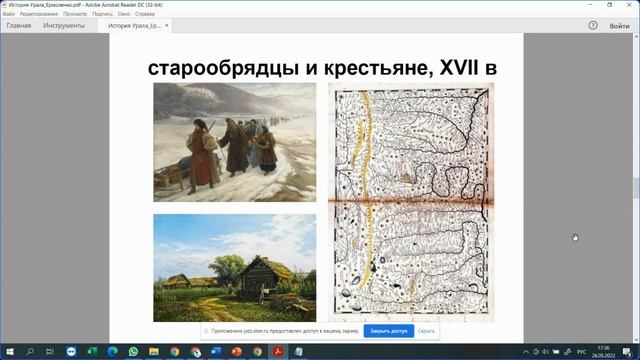Open the help question mark icon

coord(593,25)
